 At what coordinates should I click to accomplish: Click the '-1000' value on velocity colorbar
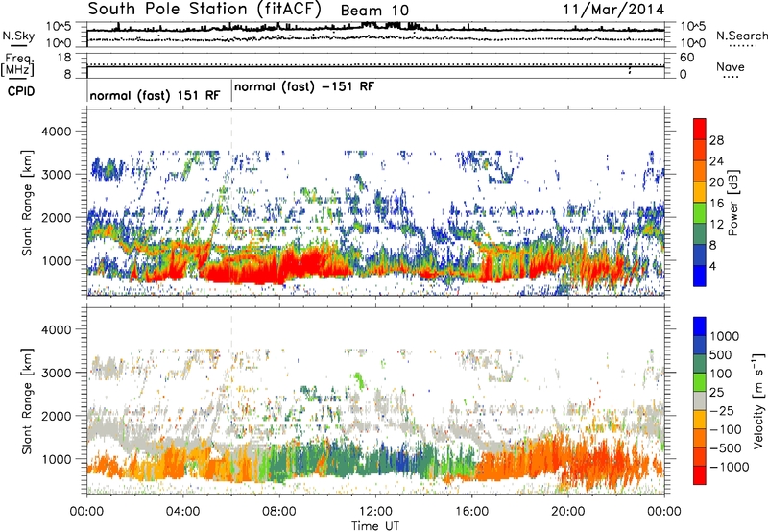tap(730, 467)
